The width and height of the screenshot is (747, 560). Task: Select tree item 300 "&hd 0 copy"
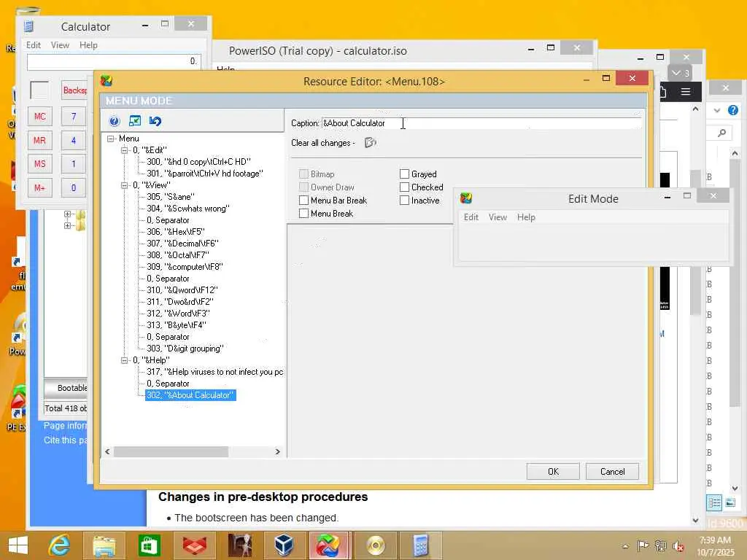tap(198, 162)
